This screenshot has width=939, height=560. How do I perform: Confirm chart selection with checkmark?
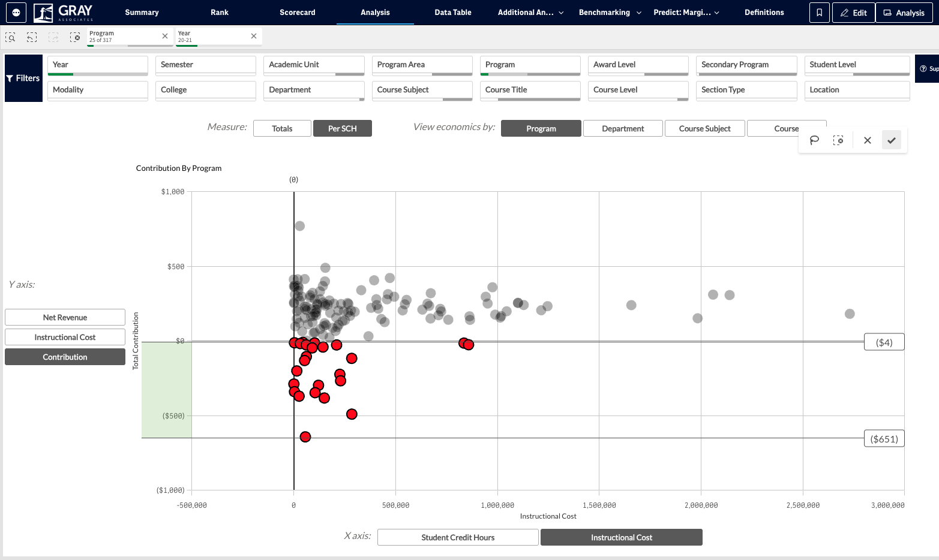892,140
